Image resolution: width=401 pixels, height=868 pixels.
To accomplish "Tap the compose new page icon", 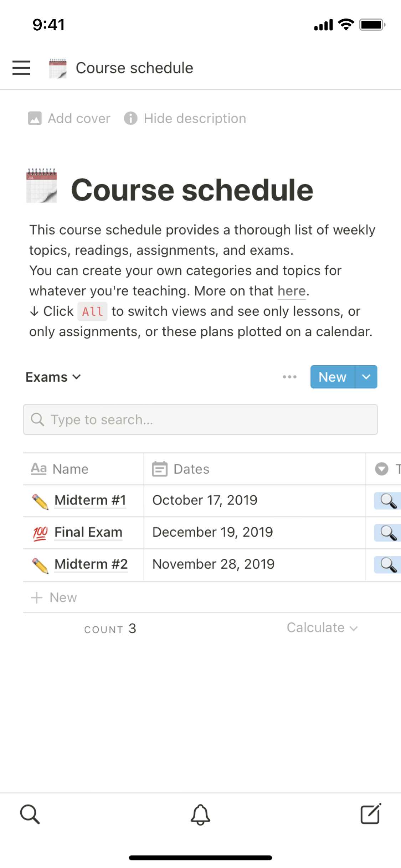I will click(x=371, y=814).
